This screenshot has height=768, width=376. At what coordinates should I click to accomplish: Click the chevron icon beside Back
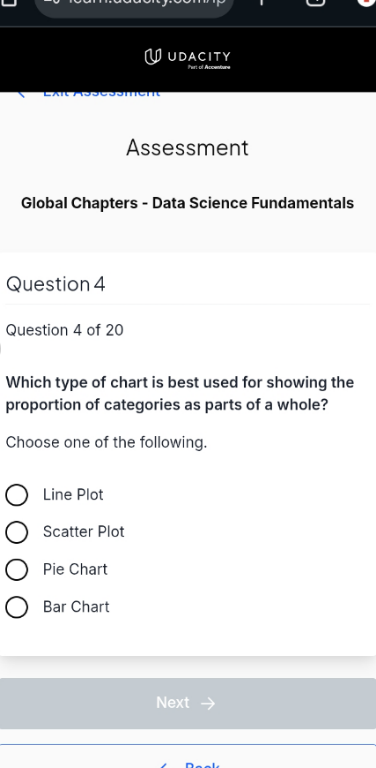tap(164, 765)
